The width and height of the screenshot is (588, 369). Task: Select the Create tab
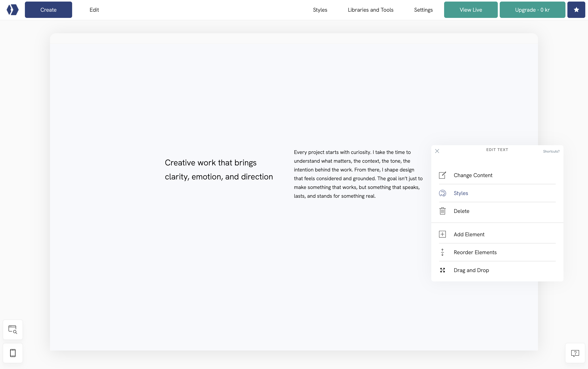(48, 10)
